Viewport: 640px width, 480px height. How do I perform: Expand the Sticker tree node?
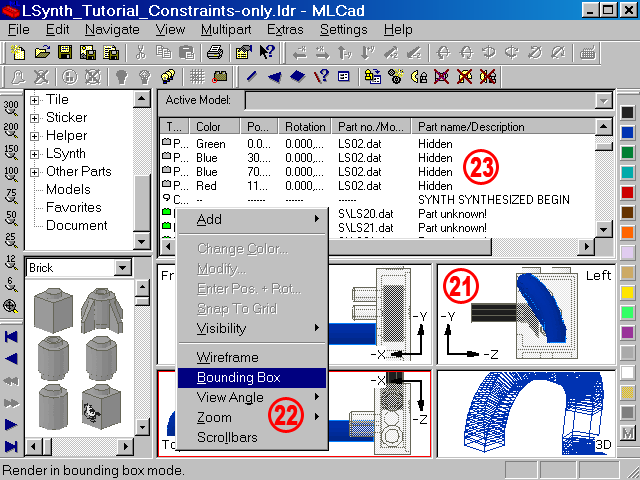click(x=35, y=118)
